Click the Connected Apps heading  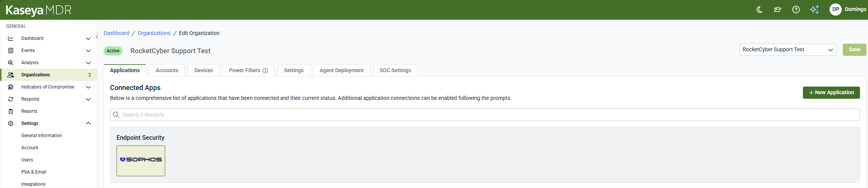(x=135, y=88)
